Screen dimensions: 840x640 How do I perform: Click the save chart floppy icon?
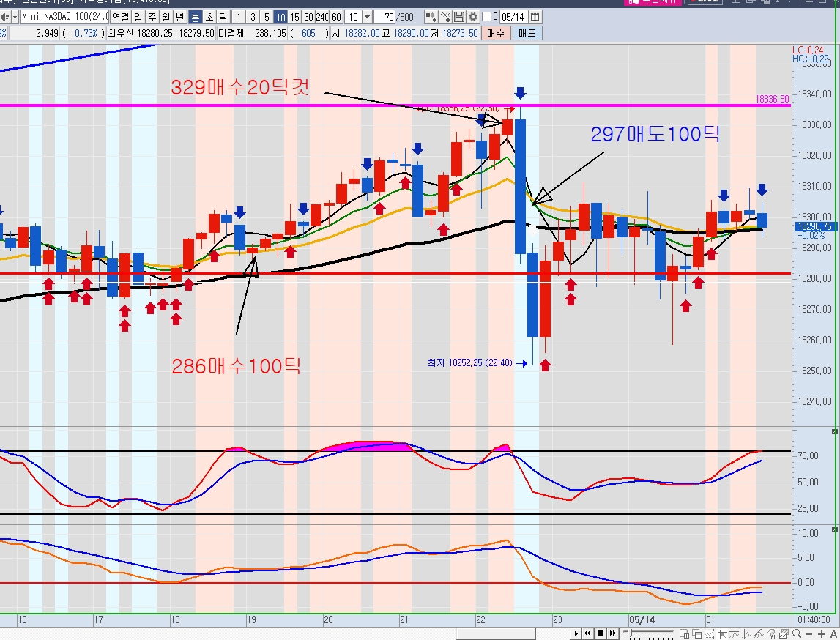[x=459, y=17]
